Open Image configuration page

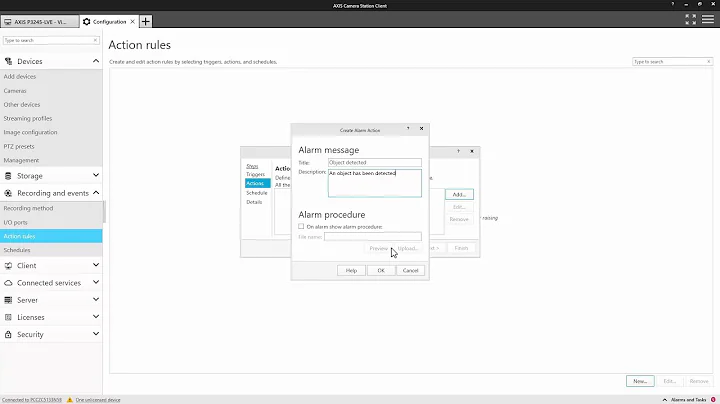(x=30, y=132)
